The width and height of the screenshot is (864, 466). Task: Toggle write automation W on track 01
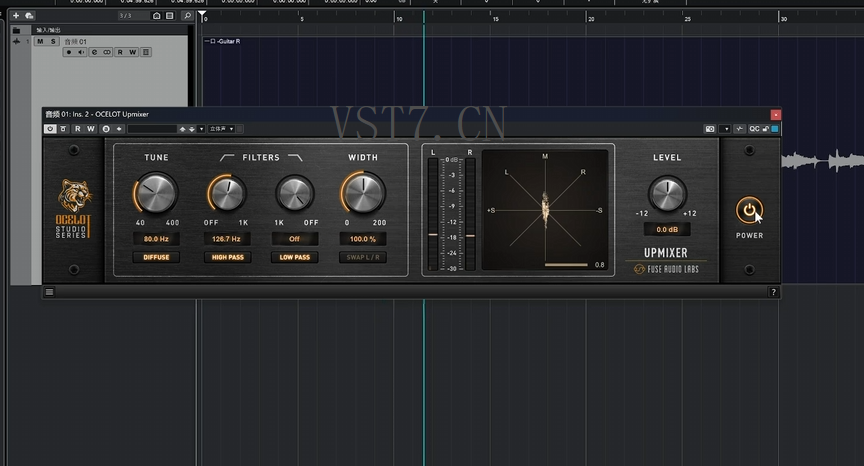[x=133, y=52]
